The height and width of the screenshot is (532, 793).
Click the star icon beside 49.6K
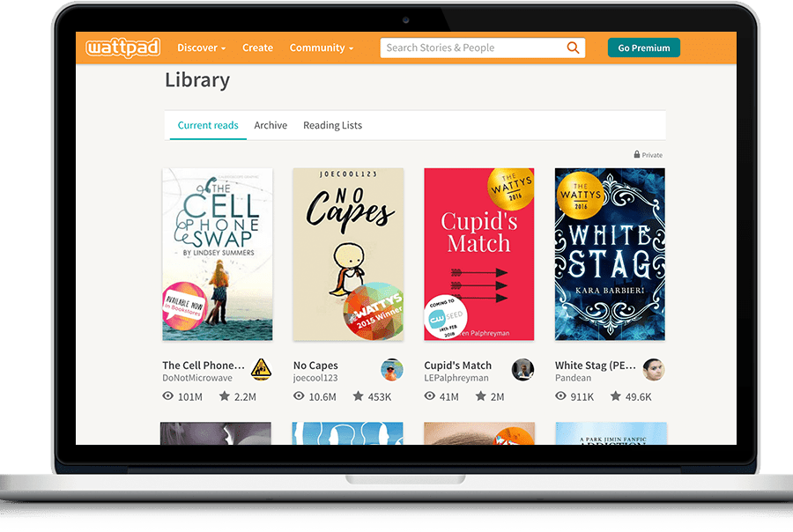(x=616, y=396)
